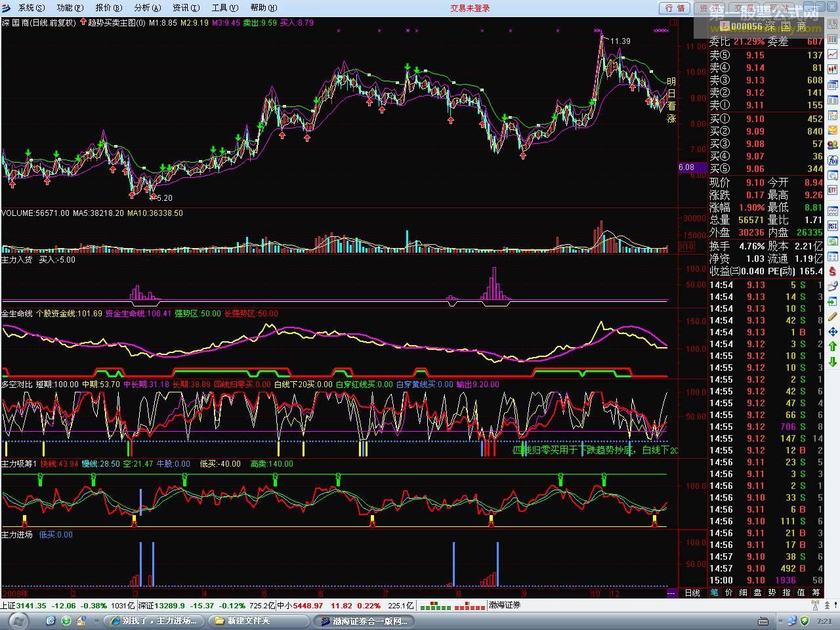This screenshot has width=840, height=630.
Task: Open the 系统(S) menu
Action: coord(31,8)
